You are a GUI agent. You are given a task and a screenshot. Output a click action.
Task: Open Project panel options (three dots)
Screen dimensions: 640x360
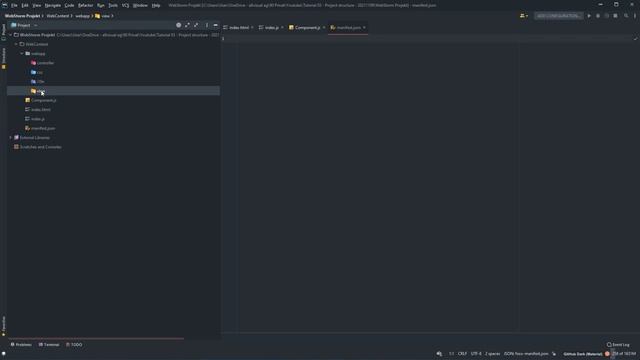pos(207,25)
